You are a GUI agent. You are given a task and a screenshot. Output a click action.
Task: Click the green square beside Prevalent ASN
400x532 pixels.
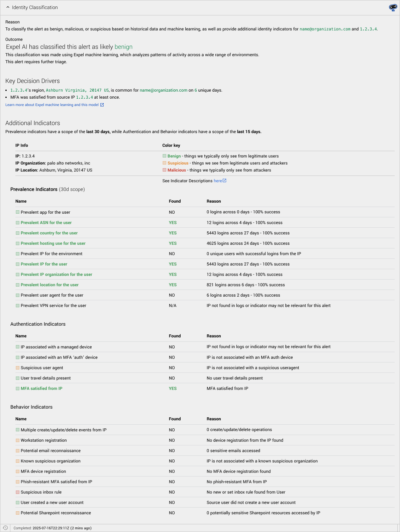coord(17,222)
